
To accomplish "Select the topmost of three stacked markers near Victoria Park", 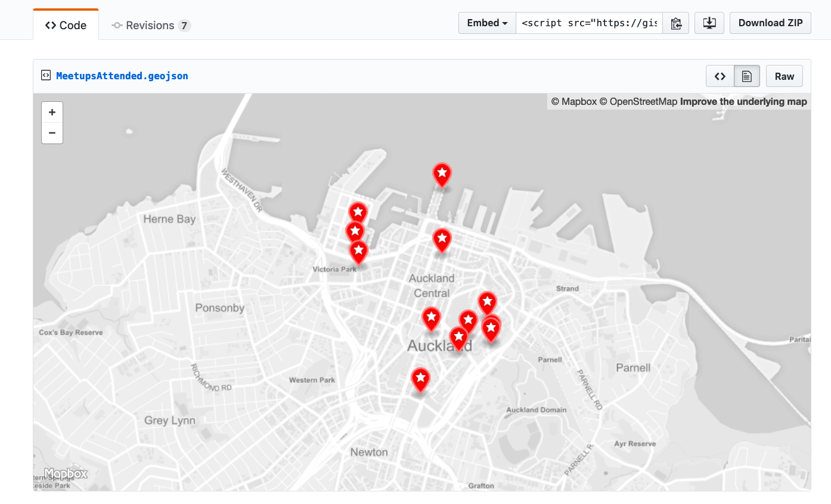I will click(358, 212).
